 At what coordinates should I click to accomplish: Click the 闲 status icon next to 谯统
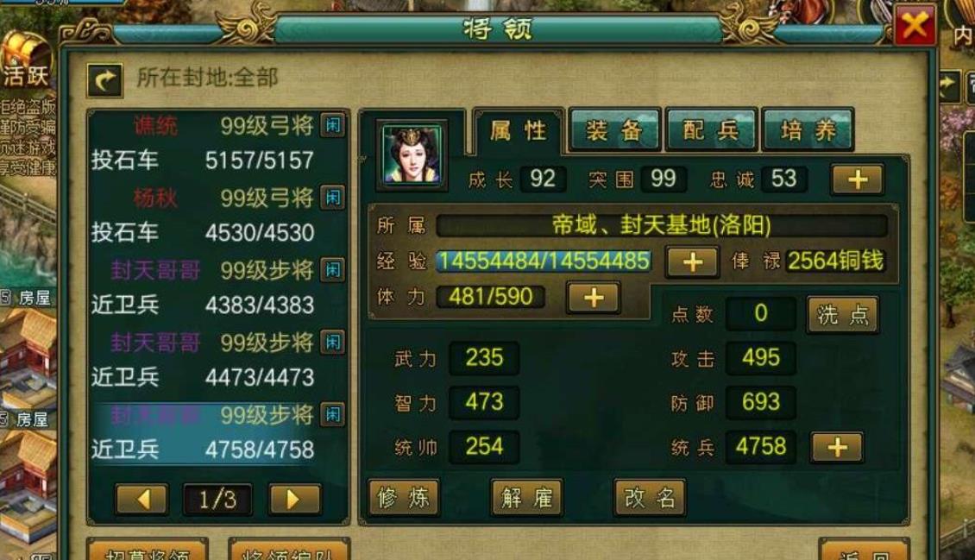333,126
